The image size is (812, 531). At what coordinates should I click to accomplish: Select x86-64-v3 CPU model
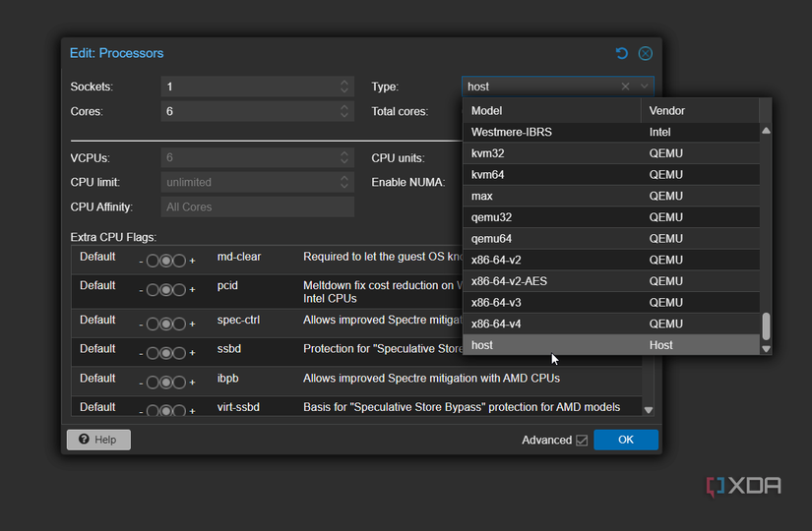tap(611, 302)
